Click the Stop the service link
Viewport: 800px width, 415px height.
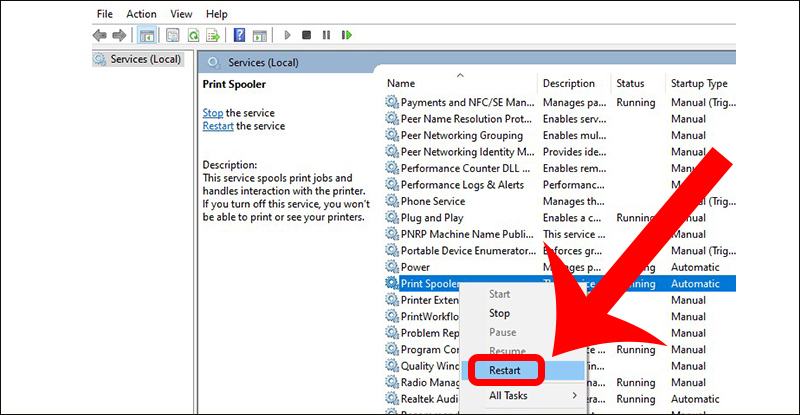coord(213,113)
